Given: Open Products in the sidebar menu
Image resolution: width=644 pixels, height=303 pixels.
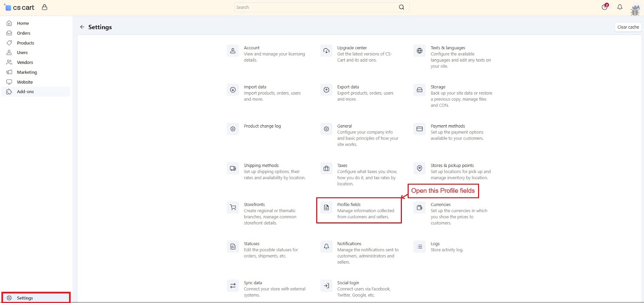Looking at the screenshot, I should [x=25, y=43].
